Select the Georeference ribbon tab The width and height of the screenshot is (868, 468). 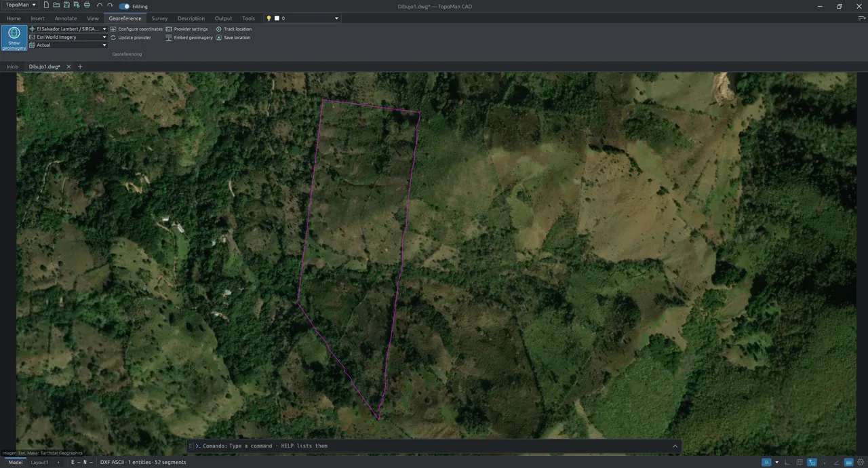point(125,18)
